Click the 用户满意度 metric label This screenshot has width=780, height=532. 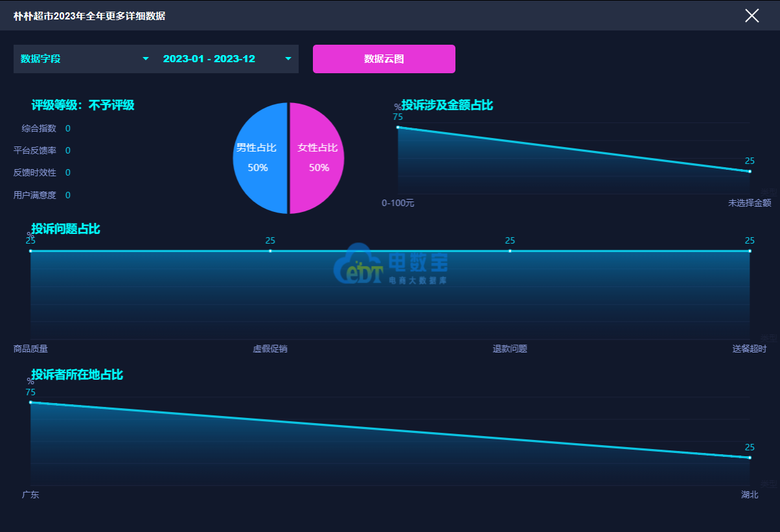(x=35, y=195)
